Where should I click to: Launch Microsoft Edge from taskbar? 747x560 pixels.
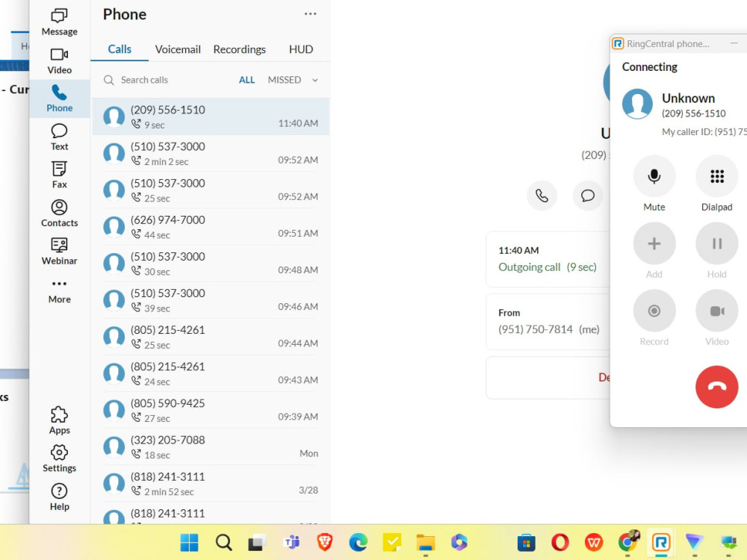point(359,542)
